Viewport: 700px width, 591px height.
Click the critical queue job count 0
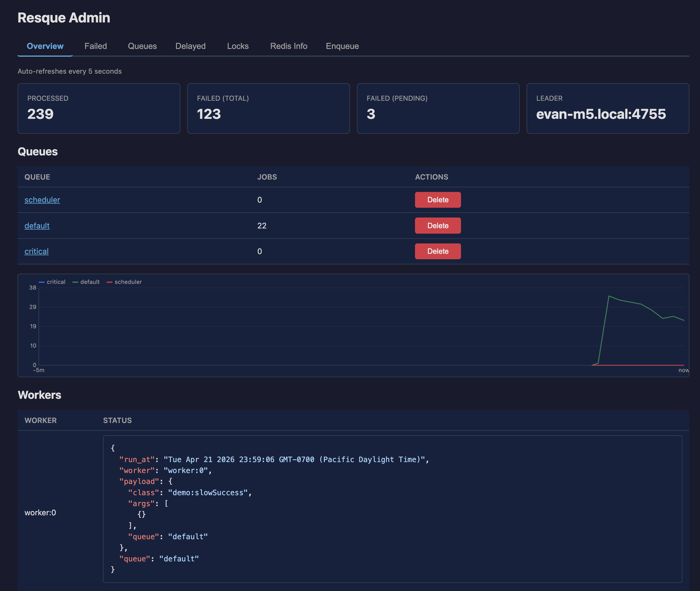(x=260, y=251)
